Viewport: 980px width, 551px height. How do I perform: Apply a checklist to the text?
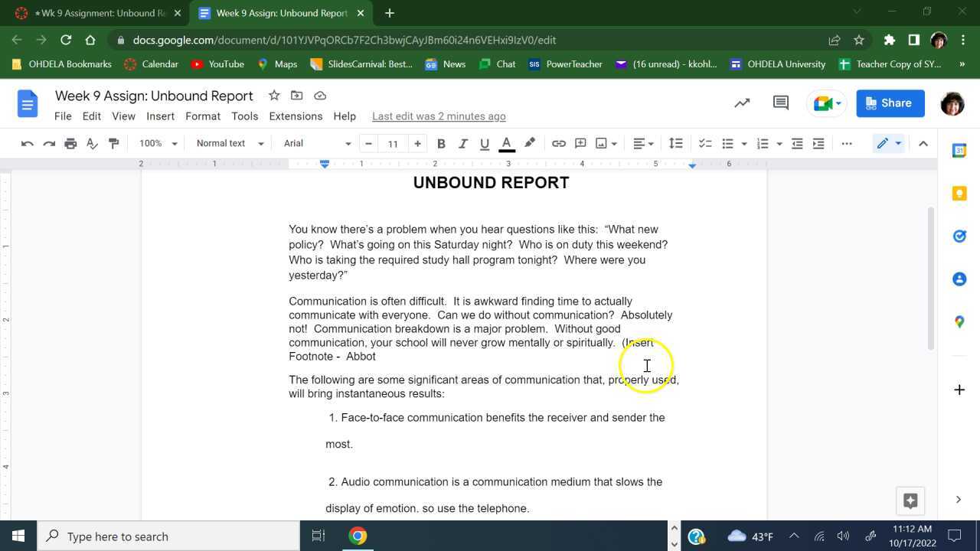(x=704, y=143)
